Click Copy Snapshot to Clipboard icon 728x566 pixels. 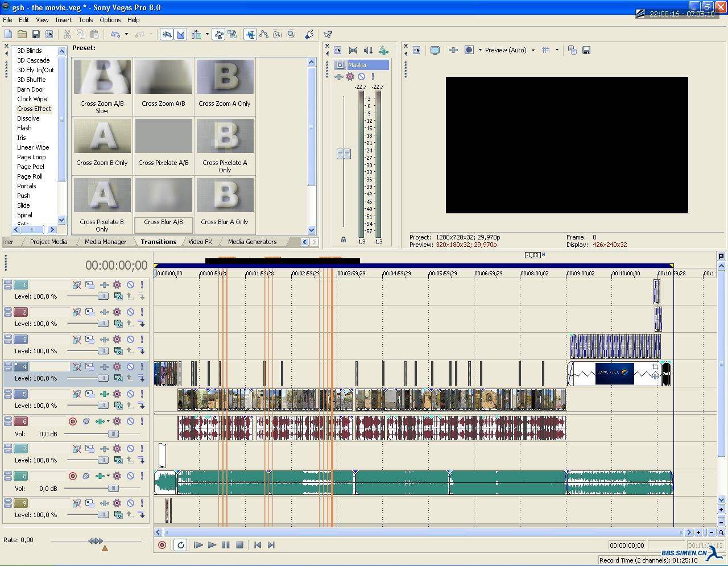click(x=572, y=50)
